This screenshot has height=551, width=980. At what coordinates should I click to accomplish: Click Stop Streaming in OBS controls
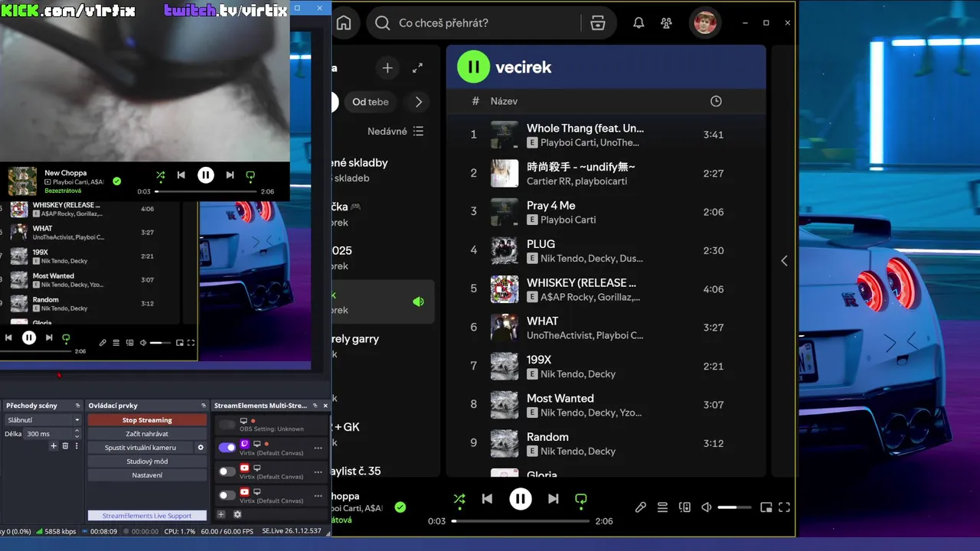[147, 420]
